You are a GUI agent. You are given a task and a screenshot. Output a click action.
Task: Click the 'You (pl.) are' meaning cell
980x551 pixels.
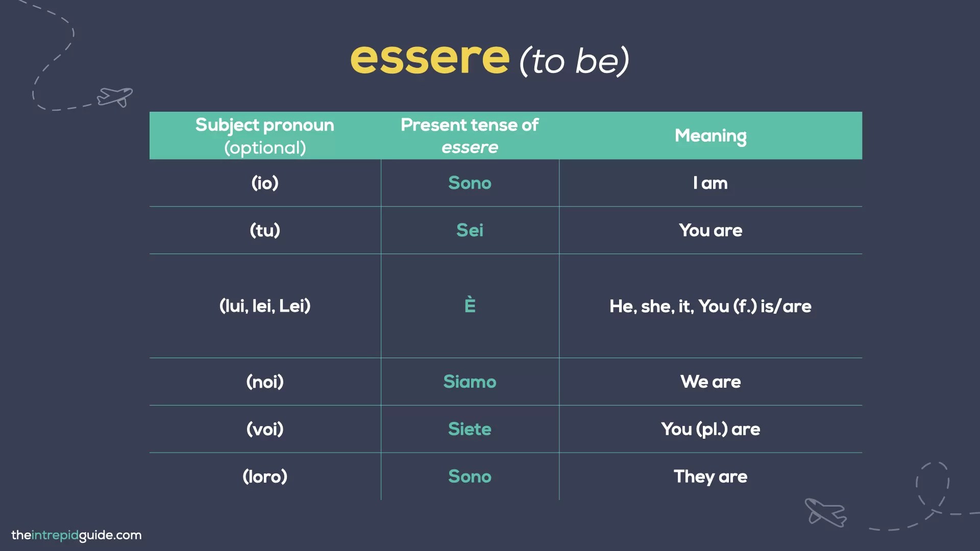tap(710, 429)
